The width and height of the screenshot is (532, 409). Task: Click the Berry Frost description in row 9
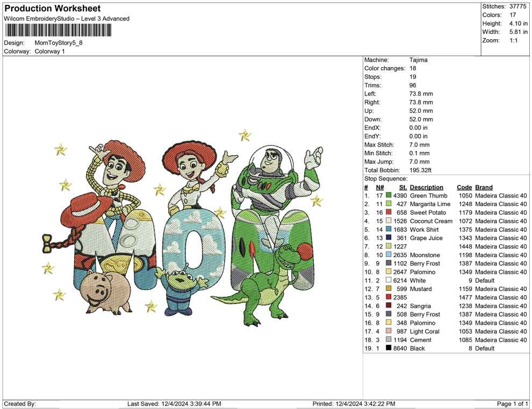(425, 264)
